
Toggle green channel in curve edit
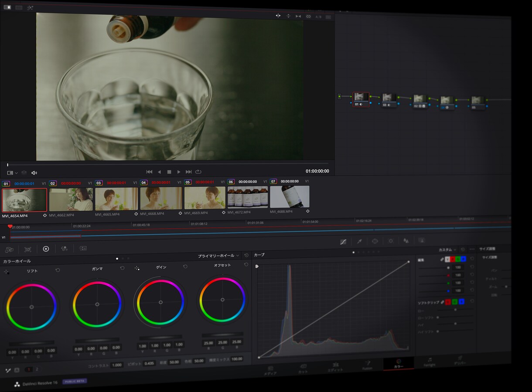[x=458, y=259]
